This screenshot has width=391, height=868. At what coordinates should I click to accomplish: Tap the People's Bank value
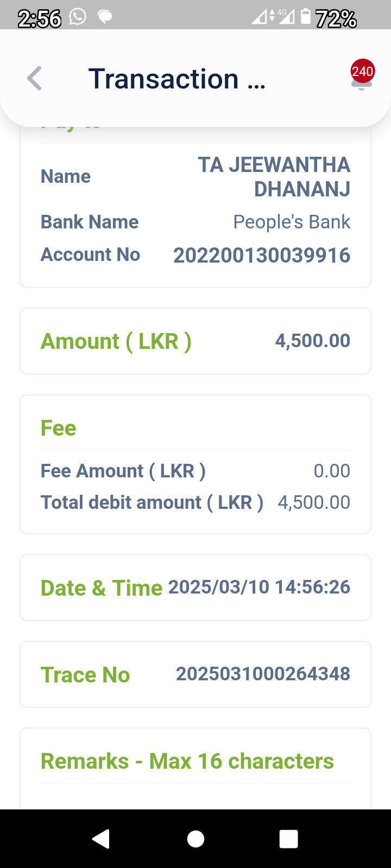point(292,222)
